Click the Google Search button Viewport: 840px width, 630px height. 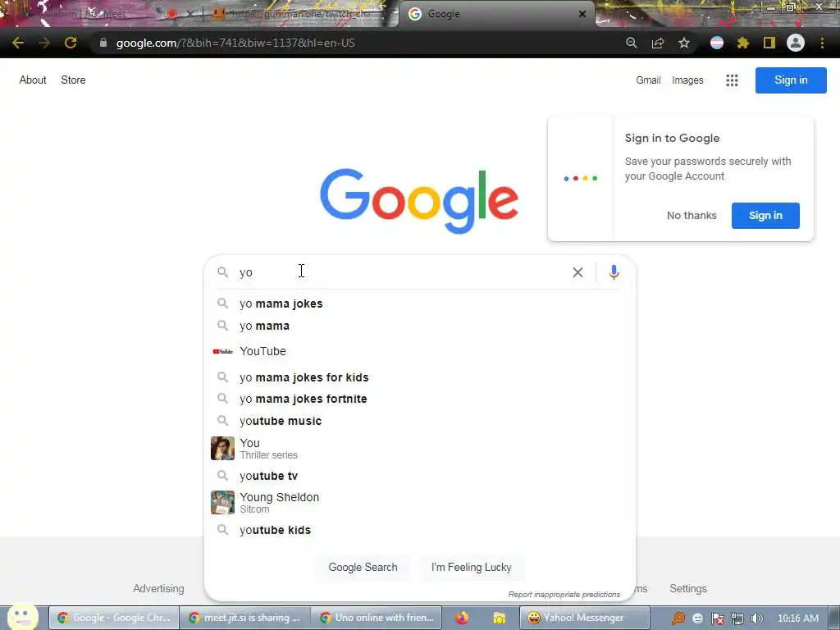point(363,568)
